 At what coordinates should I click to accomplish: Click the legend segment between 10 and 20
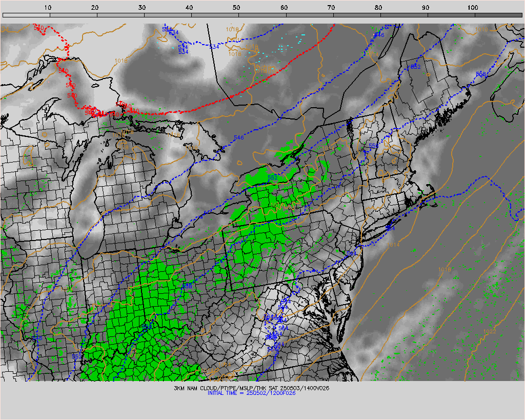[x=74, y=15]
